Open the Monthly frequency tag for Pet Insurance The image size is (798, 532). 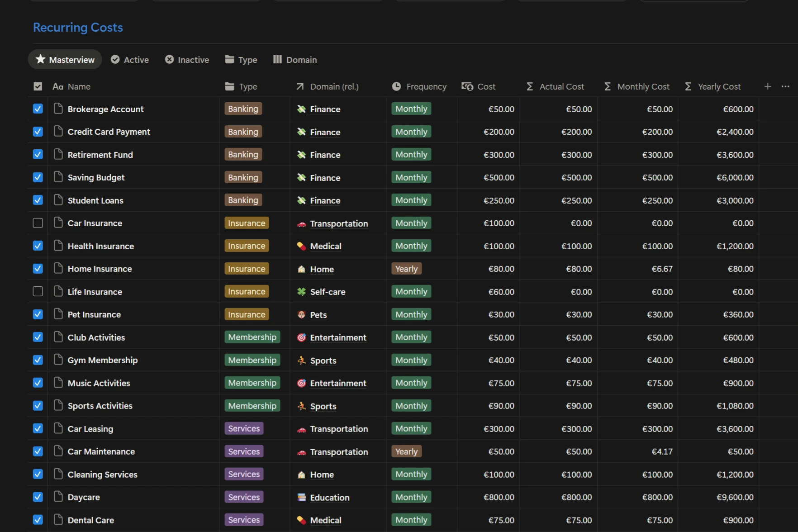411,314
